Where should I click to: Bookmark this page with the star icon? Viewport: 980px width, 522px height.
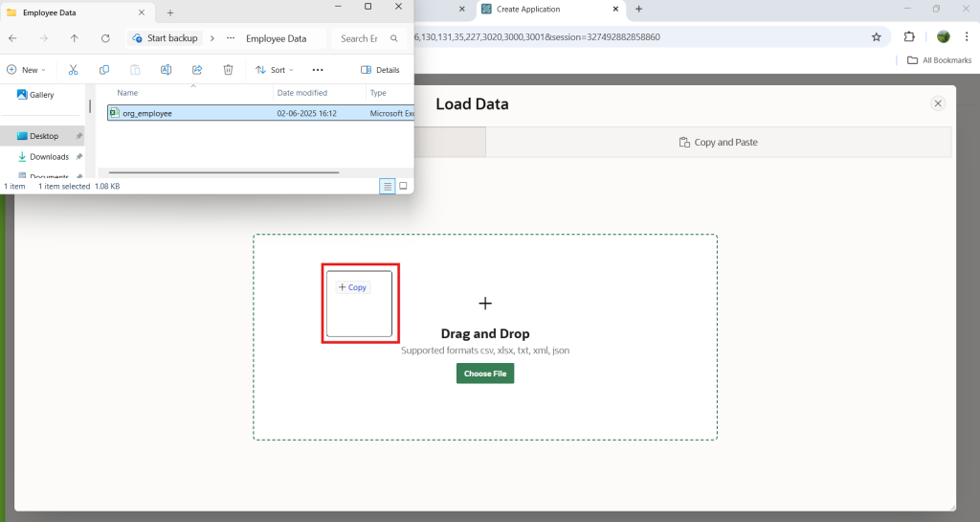tap(877, 37)
